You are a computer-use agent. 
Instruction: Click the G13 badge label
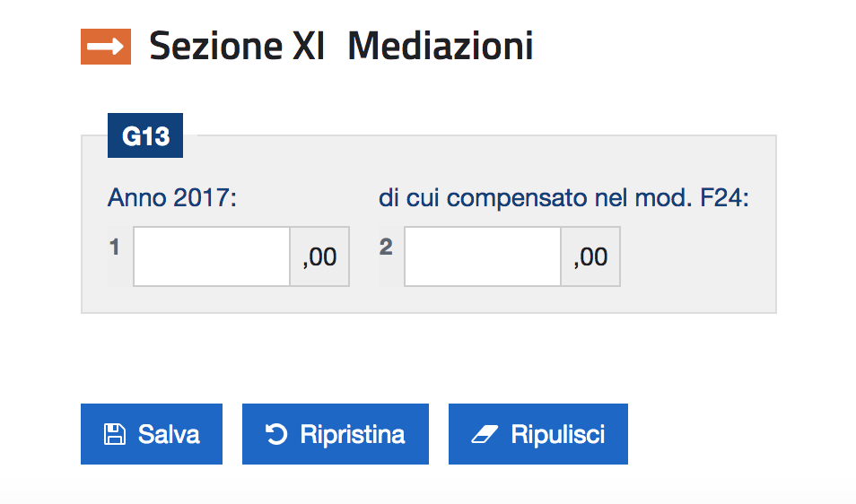point(145,136)
